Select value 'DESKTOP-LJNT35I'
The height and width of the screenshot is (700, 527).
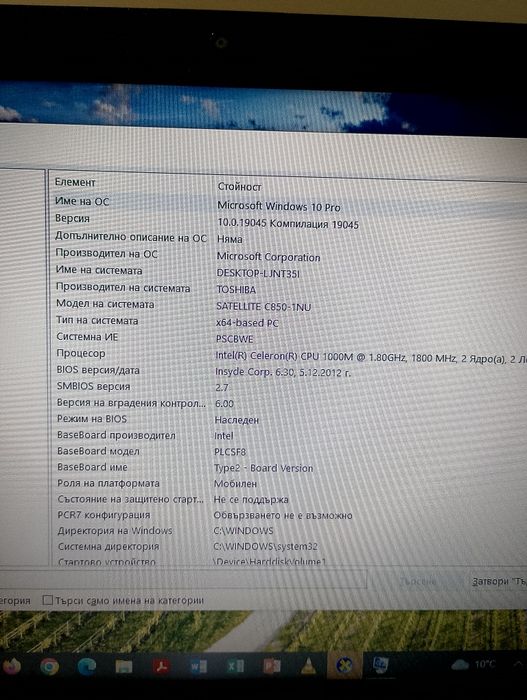tap(258, 273)
